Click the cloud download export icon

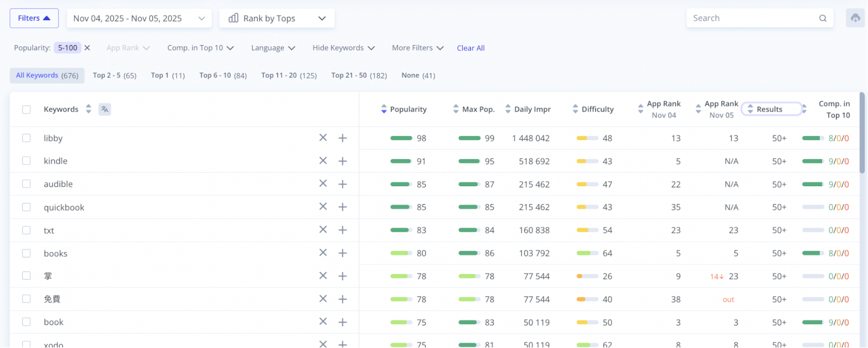tap(855, 18)
